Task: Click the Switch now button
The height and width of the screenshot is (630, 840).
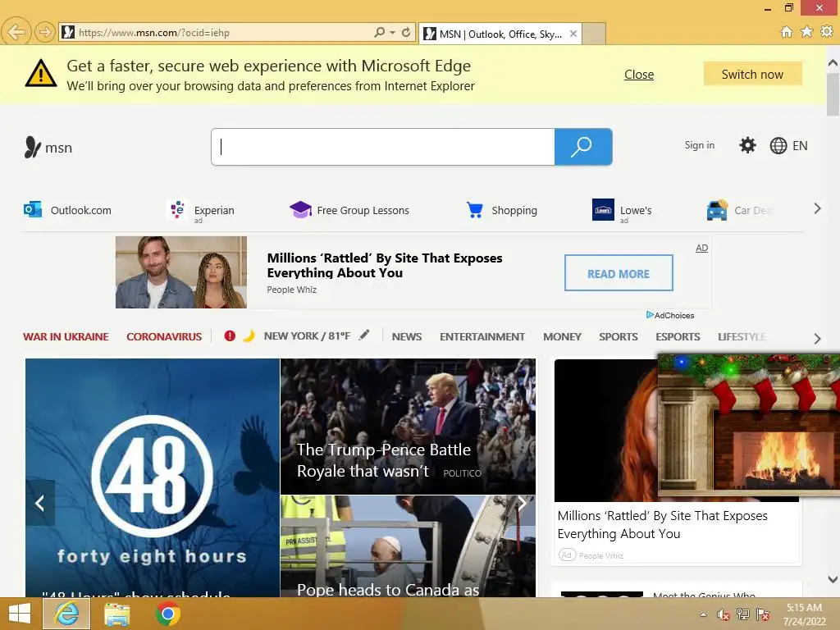Action: [753, 74]
